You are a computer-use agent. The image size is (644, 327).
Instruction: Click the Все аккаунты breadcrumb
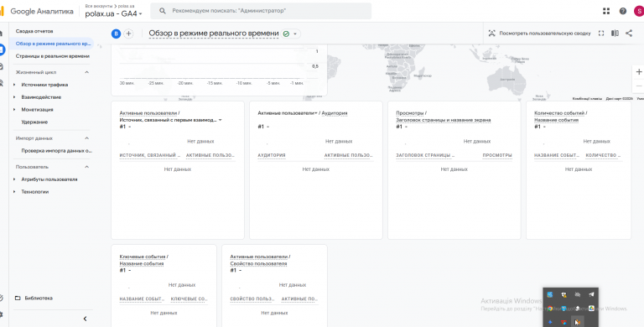[x=98, y=6]
